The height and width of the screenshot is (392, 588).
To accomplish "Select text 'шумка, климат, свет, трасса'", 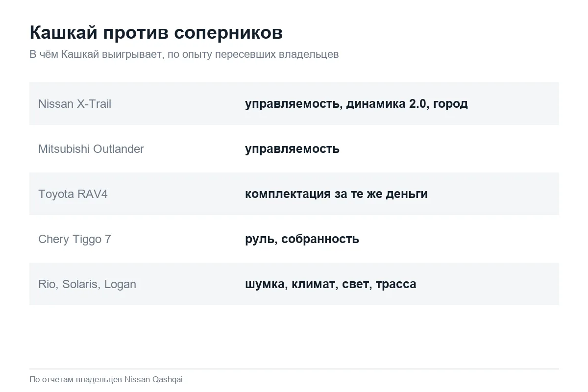I will [331, 284].
